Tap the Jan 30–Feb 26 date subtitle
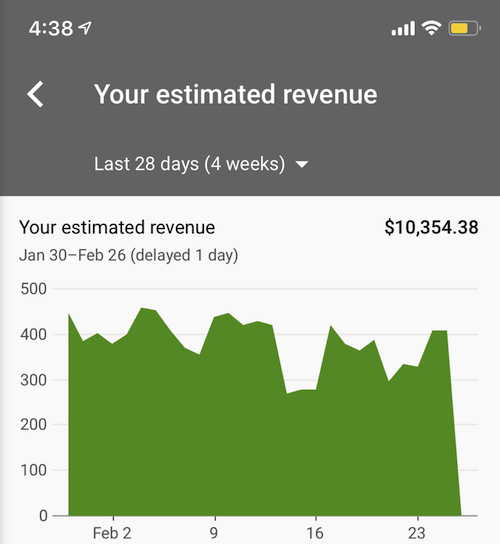Image resolution: width=500 pixels, height=544 pixels. pyautogui.click(x=128, y=255)
